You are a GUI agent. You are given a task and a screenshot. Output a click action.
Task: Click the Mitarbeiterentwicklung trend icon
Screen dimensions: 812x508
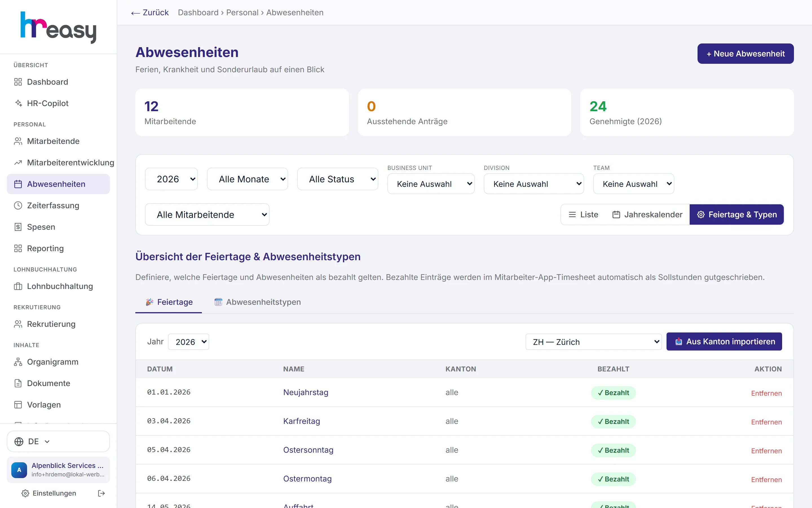point(18,163)
